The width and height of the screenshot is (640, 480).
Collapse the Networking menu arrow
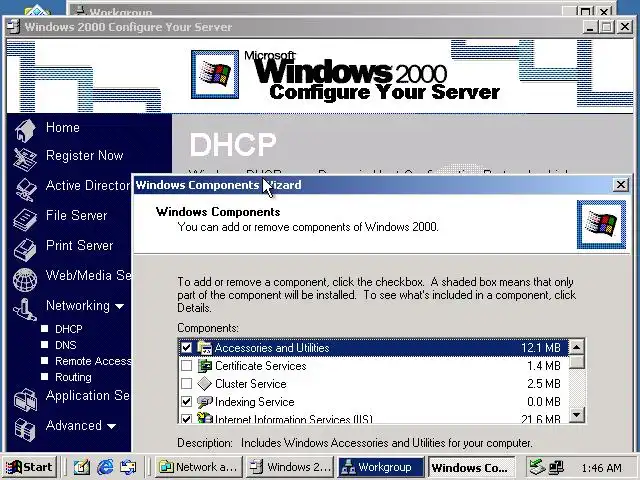(x=120, y=306)
